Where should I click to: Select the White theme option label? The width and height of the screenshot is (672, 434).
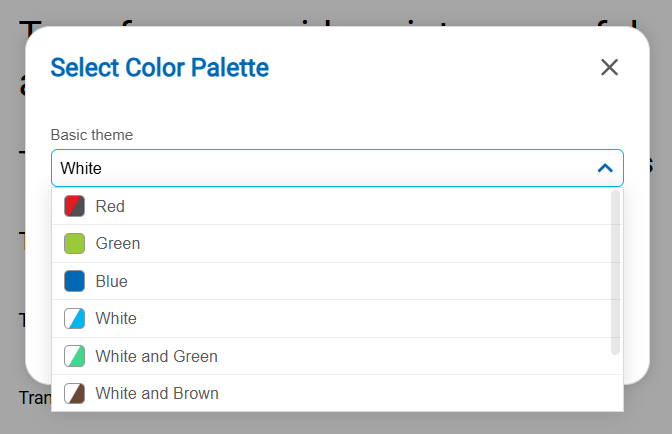[x=116, y=318]
